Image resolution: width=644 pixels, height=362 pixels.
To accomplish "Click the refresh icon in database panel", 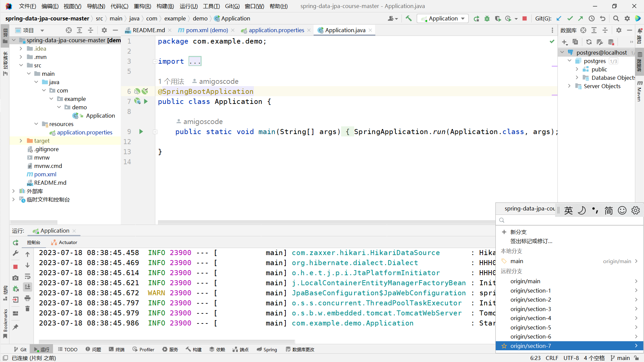I will click(589, 42).
